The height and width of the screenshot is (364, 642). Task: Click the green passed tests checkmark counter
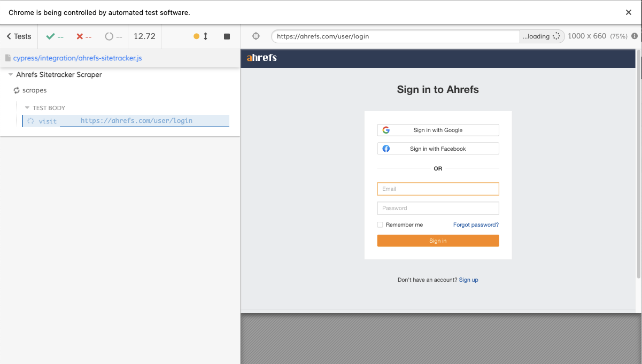(x=55, y=36)
